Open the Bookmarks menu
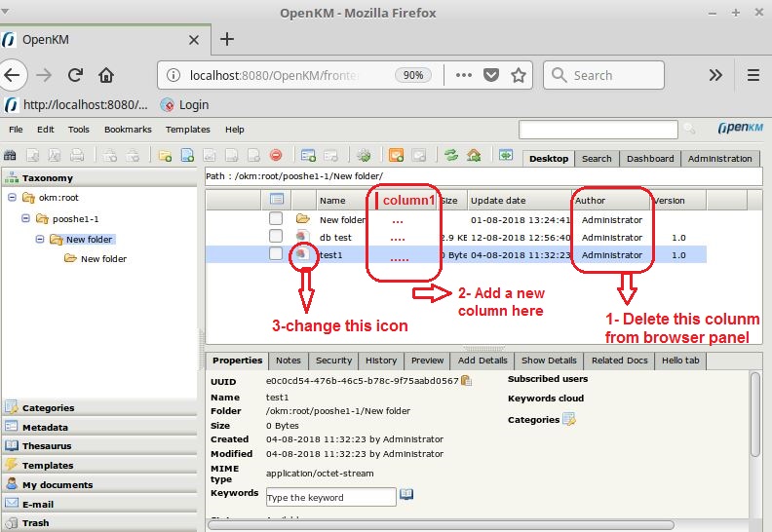Image resolution: width=772 pixels, height=532 pixels. tap(128, 130)
